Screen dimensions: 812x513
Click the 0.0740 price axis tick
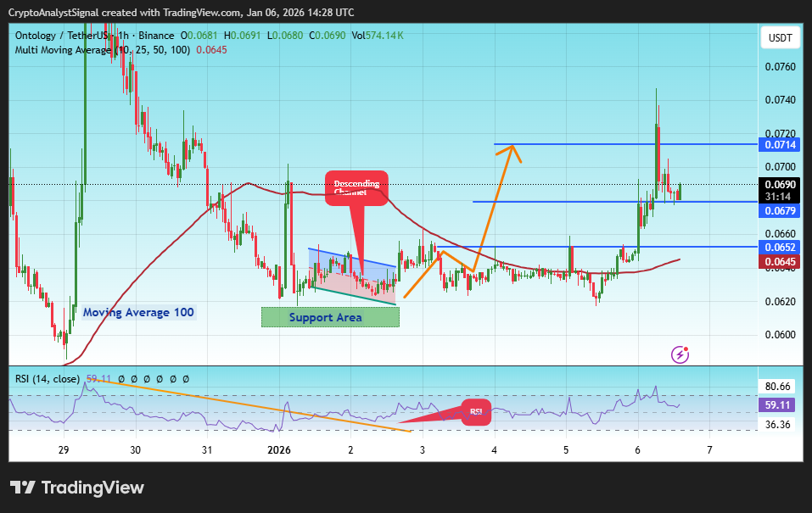(x=781, y=100)
